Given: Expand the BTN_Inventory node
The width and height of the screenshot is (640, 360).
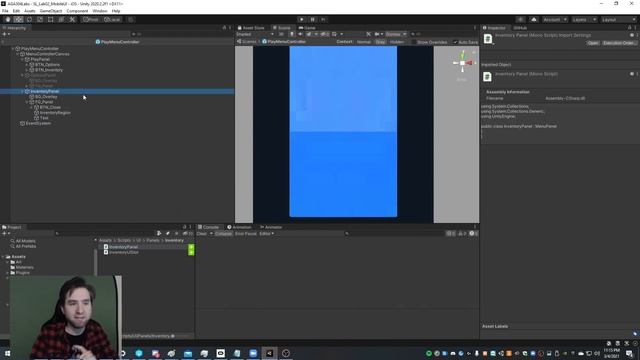Looking at the screenshot, I should 27,70.
